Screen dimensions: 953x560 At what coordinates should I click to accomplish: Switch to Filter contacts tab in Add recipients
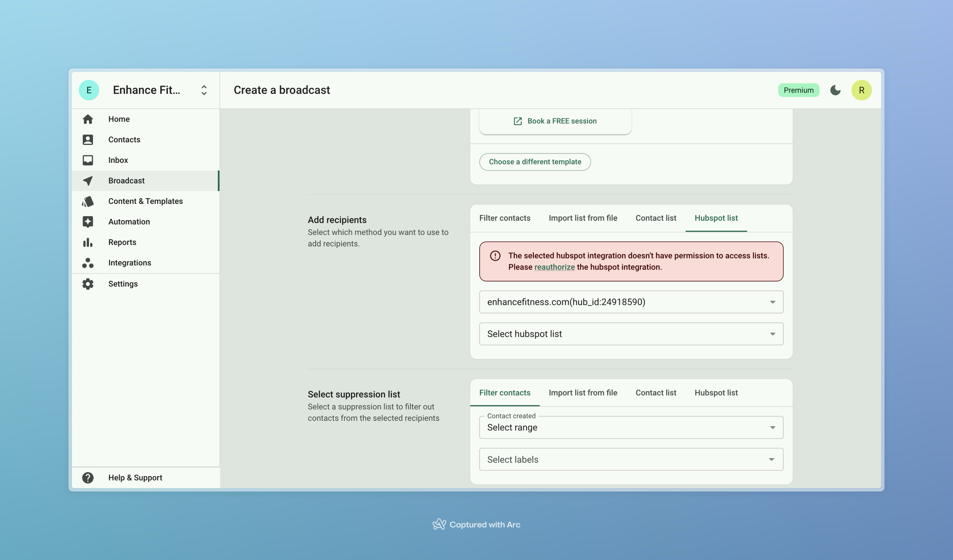coord(504,218)
